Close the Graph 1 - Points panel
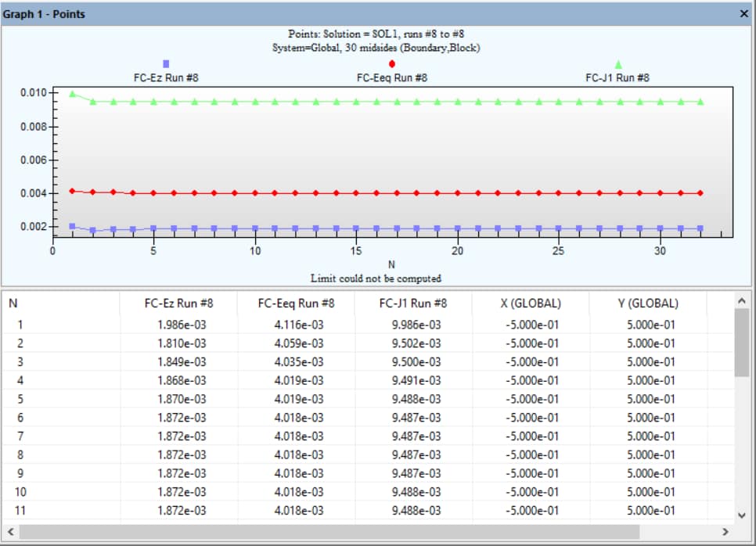Image resolution: width=756 pixels, height=546 pixels. pyautogui.click(x=743, y=14)
